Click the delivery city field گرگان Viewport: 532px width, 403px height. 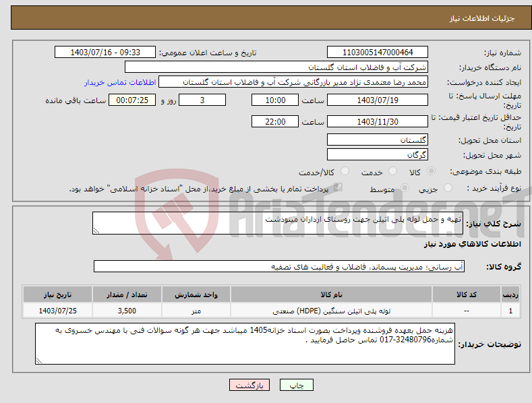[x=378, y=155]
